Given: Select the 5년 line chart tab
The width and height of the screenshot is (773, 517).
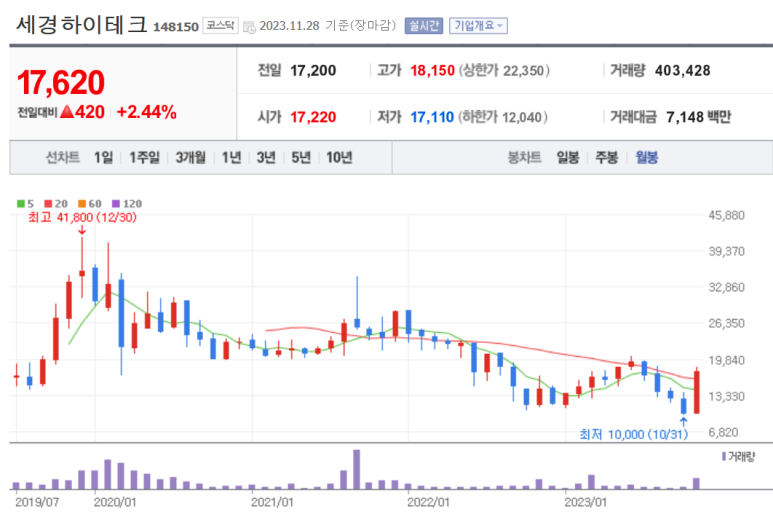Looking at the screenshot, I should click(301, 158).
